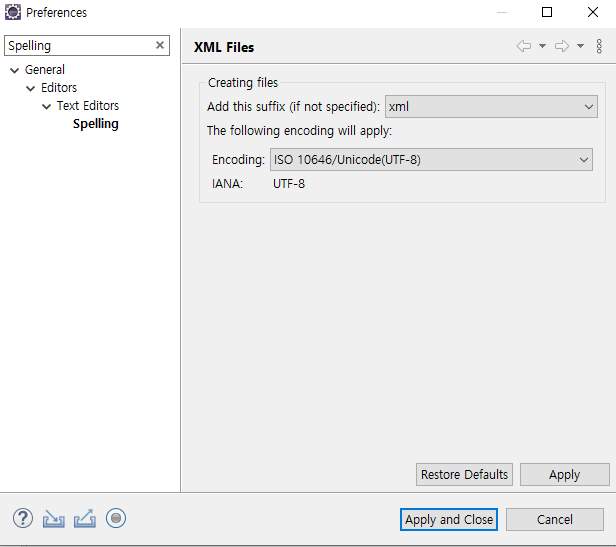The height and width of the screenshot is (547, 616).
Task: Open the xml suffix dropdown
Action: pyautogui.click(x=491, y=106)
